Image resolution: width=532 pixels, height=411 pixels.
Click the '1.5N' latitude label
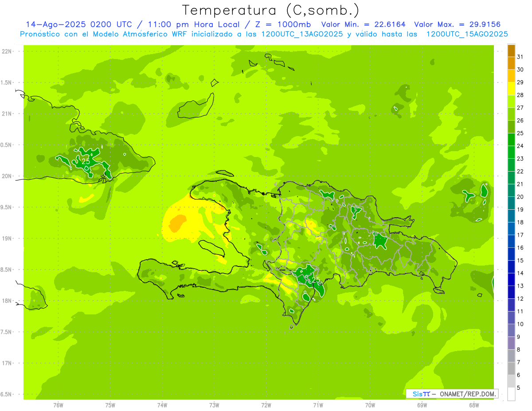pos(7,82)
